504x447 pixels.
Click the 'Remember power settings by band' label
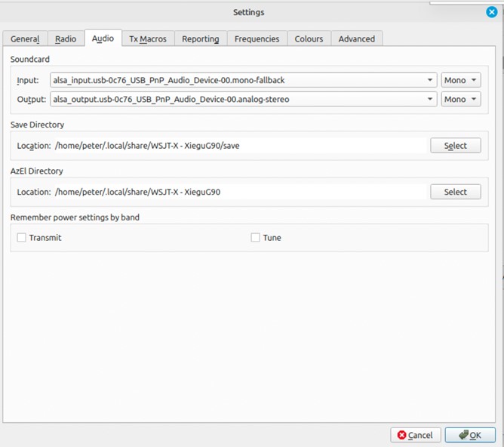(x=75, y=217)
